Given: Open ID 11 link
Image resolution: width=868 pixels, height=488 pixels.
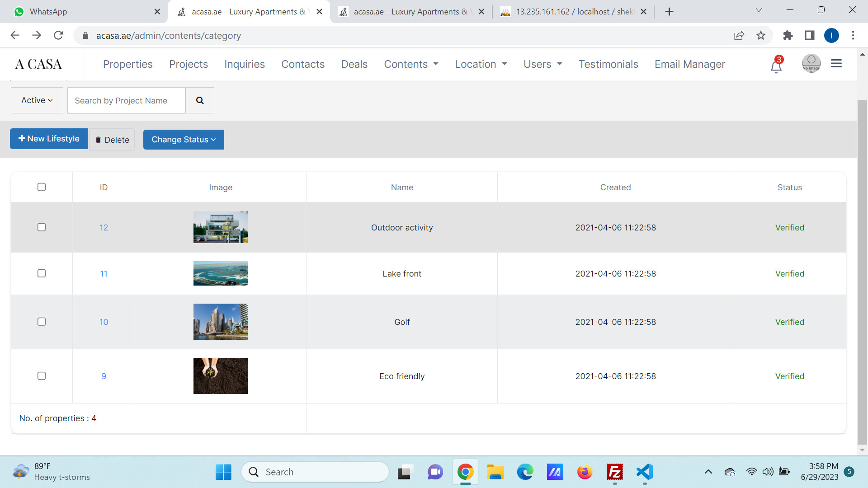Looking at the screenshot, I should point(104,274).
